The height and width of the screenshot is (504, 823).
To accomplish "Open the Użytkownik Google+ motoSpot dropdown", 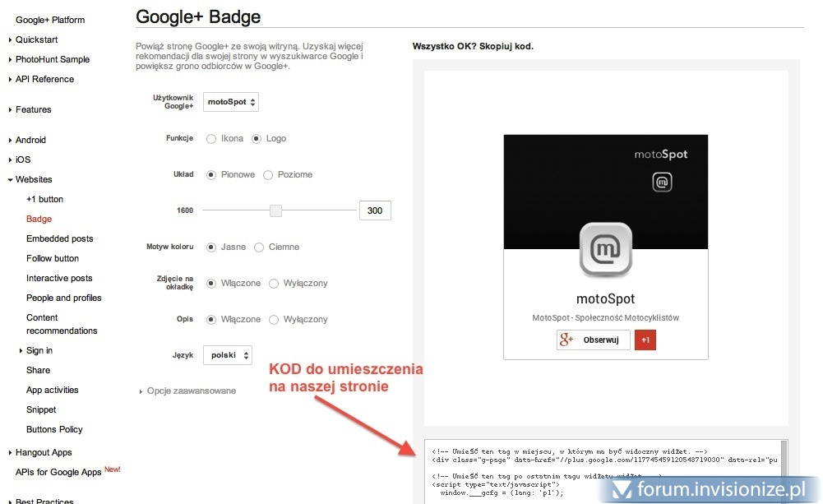I will [x=231, y=102].
